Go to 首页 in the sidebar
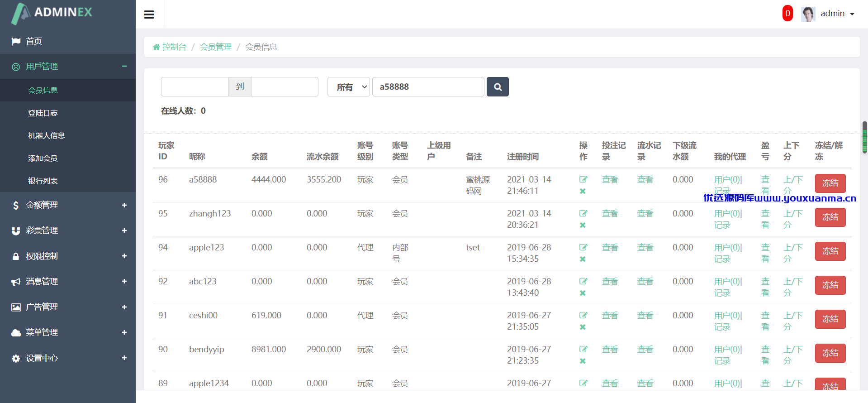Screen dimensions: 868x403 click(x=68, y=41)
